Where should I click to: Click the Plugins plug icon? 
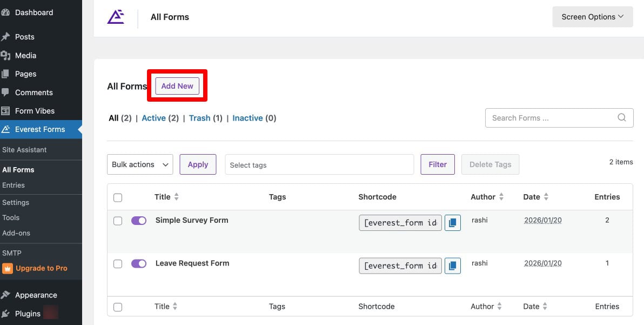click(x=5, y=314)
